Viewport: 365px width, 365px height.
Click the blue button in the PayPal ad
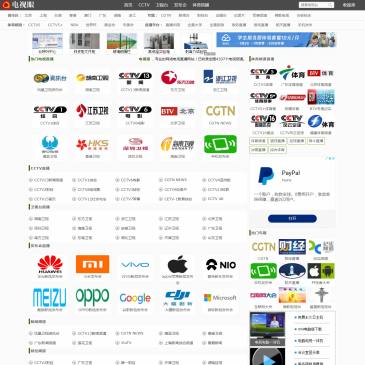pyautogui.click(x=292, y=219)
